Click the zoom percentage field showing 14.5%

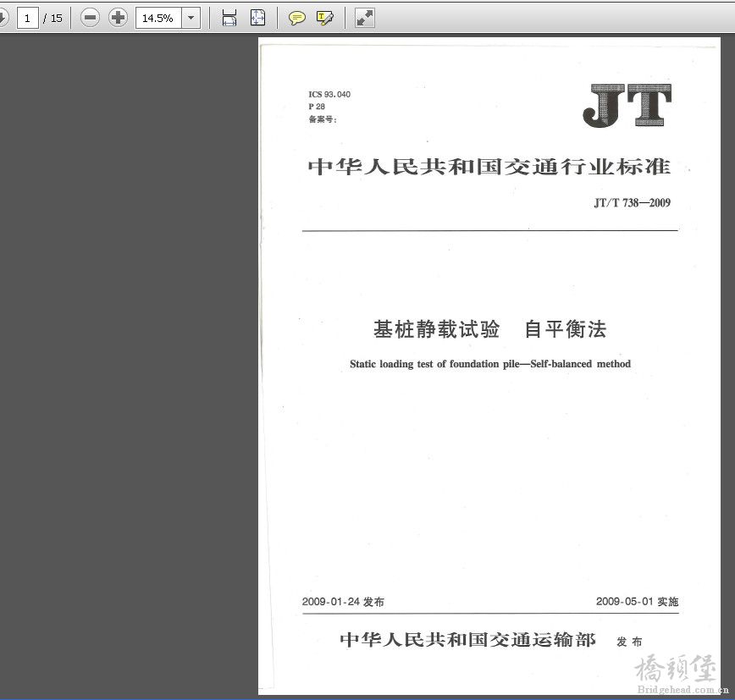click(158, 19)
